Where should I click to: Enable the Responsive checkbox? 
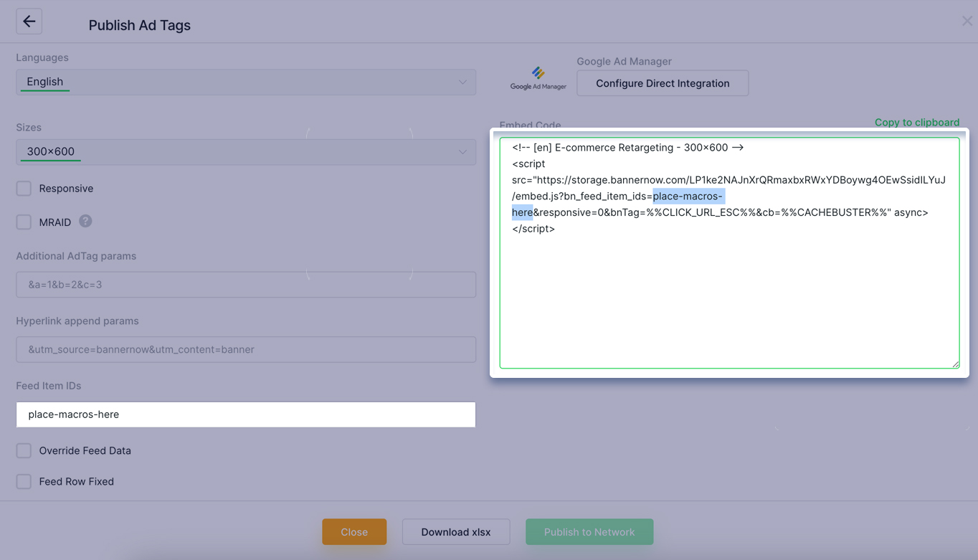(24, 189)
